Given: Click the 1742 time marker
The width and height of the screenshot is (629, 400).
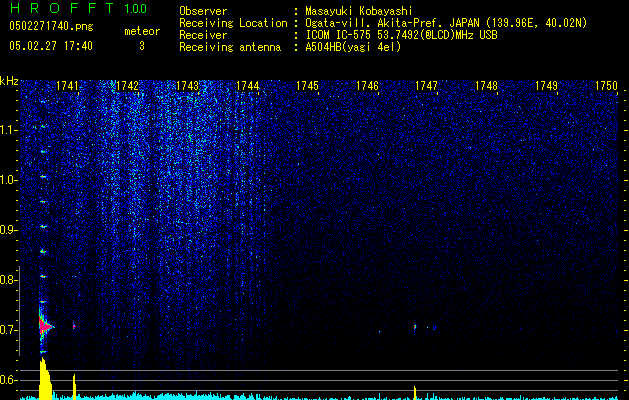Looking at the screenshot, I should 127,85.
